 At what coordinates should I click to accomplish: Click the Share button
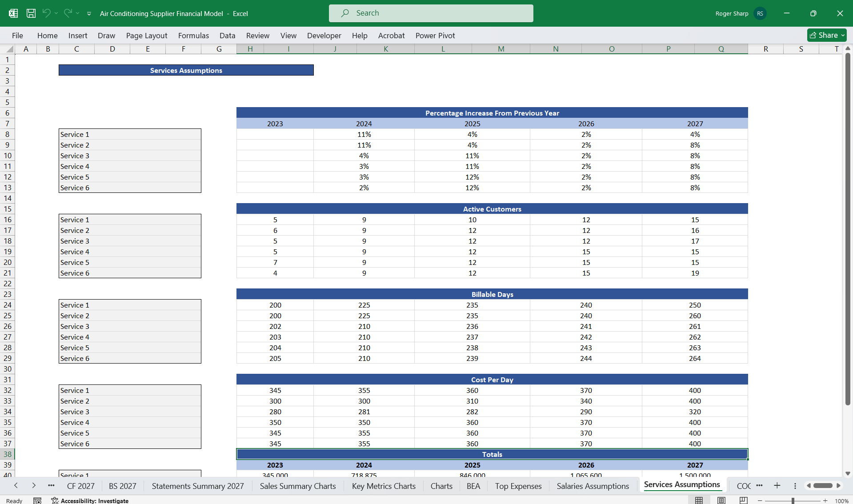click(x=827, y=35)
